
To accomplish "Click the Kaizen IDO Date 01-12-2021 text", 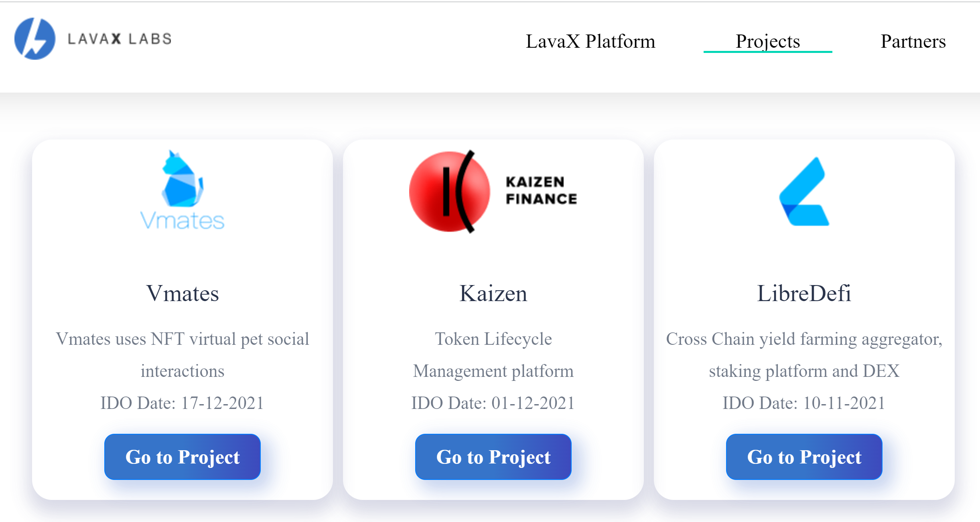I will 493,403.
